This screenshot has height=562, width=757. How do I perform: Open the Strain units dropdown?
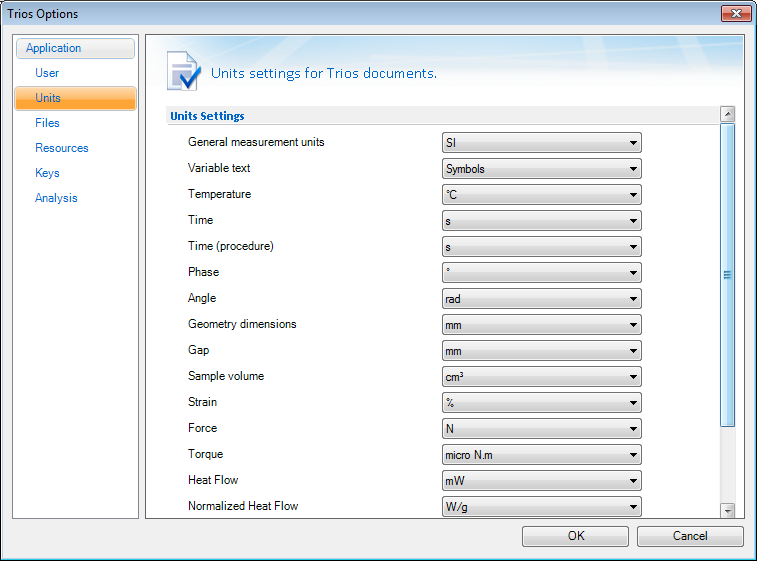pos(542,403)
